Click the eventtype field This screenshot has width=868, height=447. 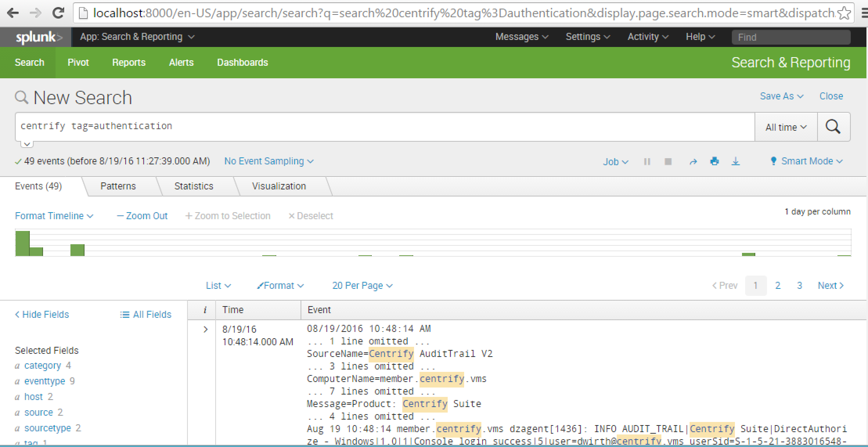pyautogui.click(x=45, y=381)
